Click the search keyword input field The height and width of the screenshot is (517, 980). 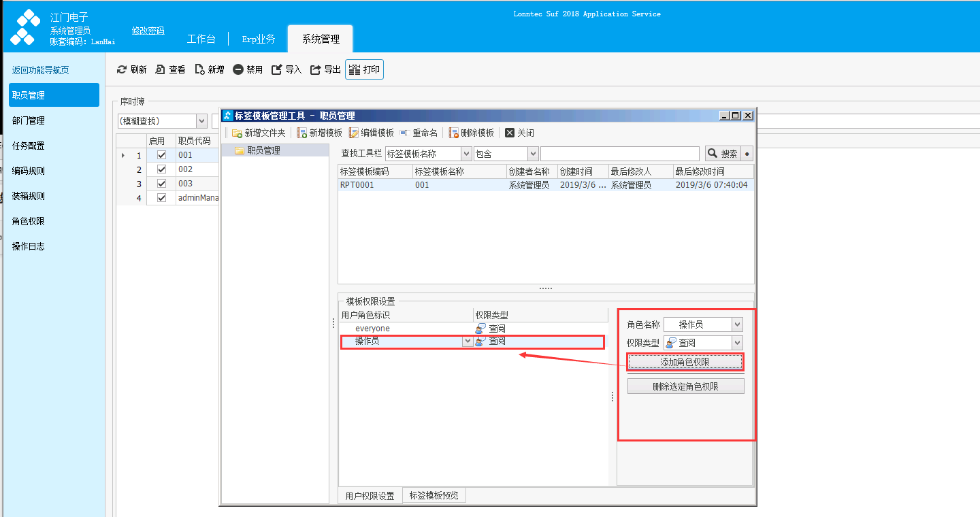pos(620,154)
